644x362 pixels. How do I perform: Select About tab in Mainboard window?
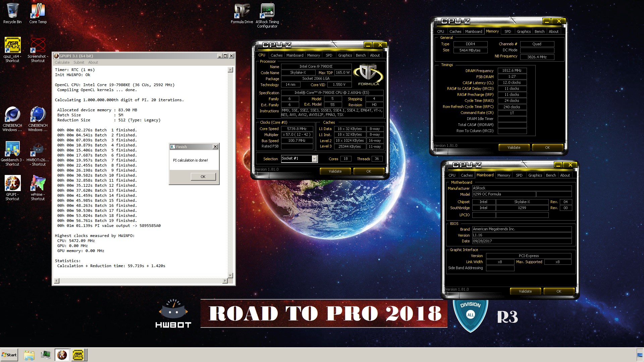click(565, 175)
